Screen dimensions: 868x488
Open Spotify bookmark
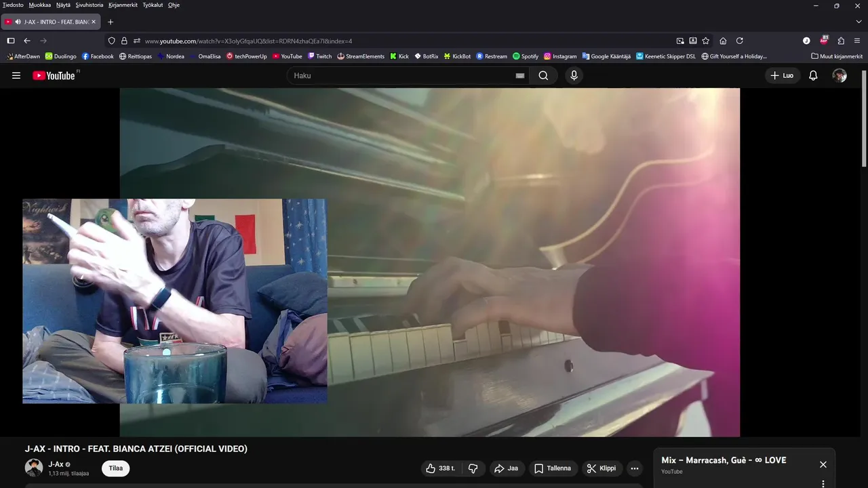click(x=526, y=56)
